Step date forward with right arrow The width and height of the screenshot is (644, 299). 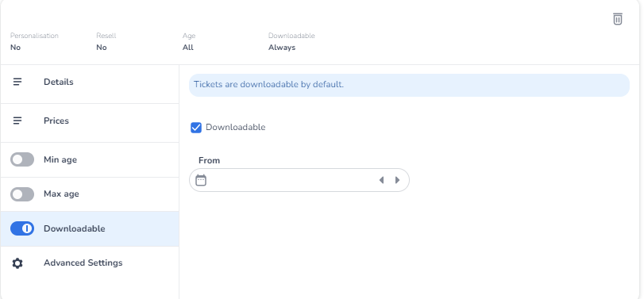[x=397, y=180]
